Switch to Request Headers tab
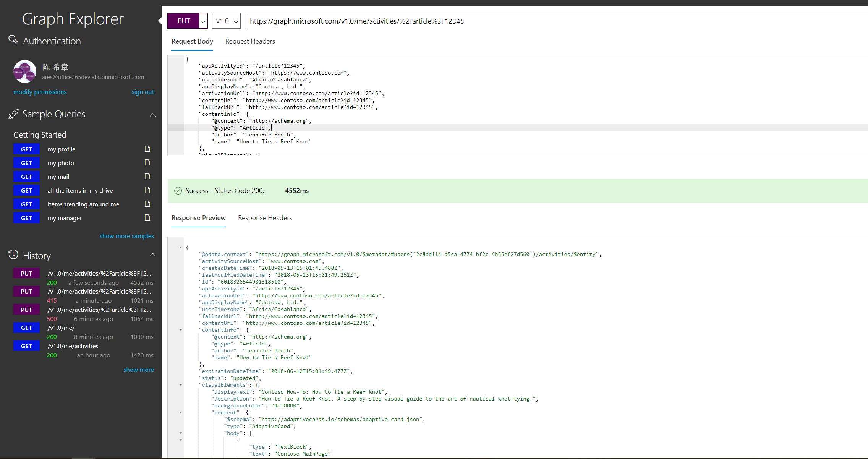 tap(250, 41)
